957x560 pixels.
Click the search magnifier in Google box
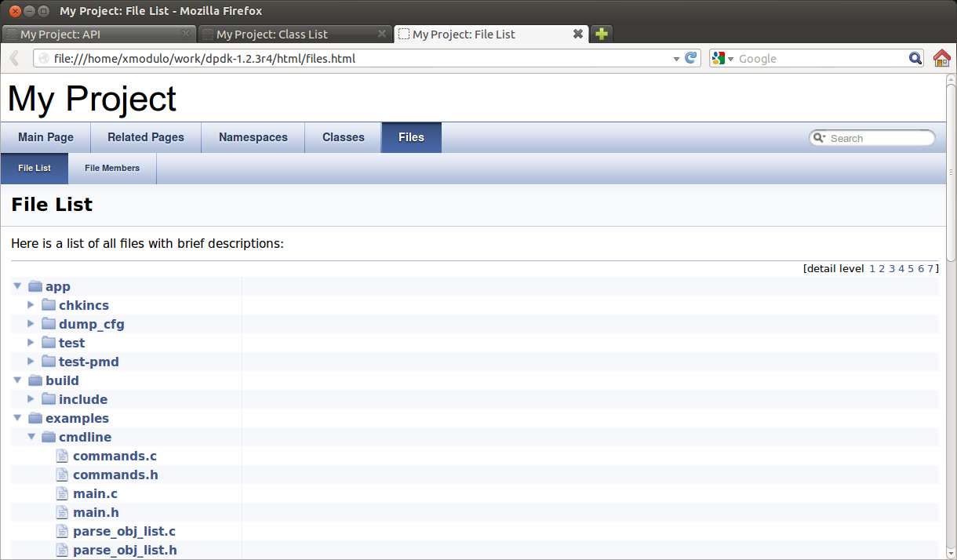coord(915,58)
